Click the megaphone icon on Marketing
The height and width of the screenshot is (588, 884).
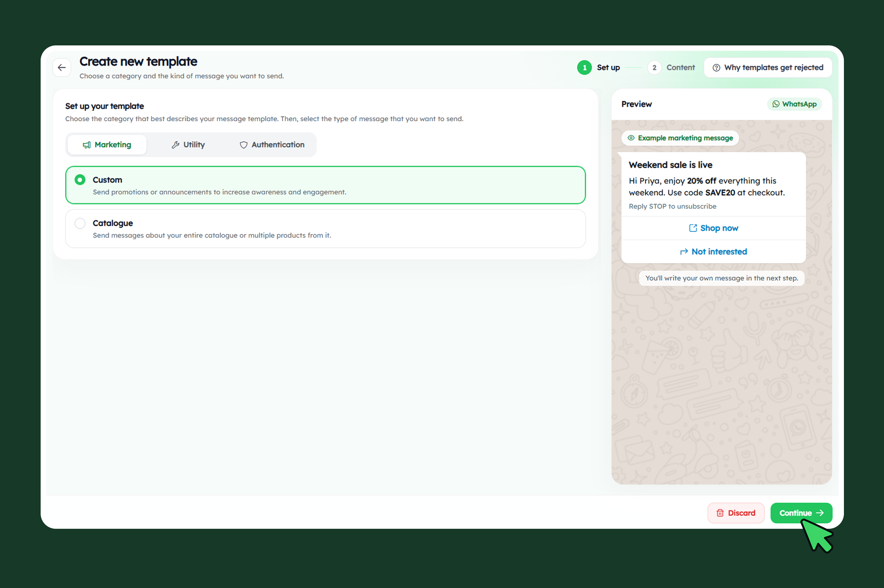[x=87, y=145]
